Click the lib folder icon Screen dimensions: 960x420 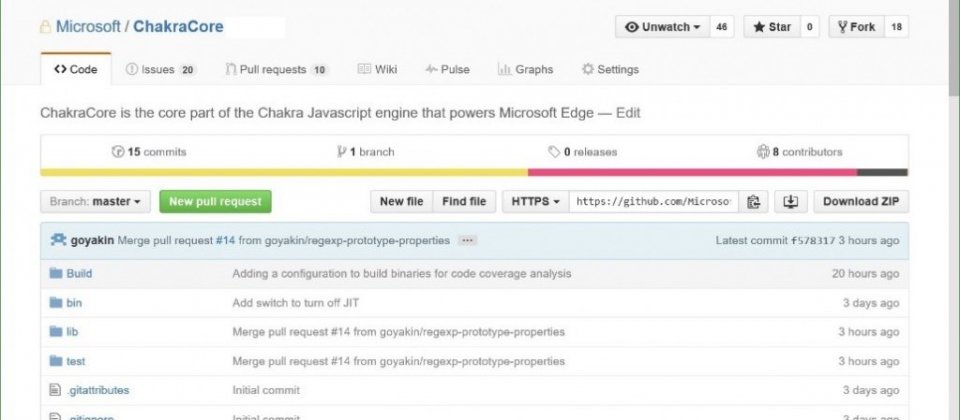(56, 331)
